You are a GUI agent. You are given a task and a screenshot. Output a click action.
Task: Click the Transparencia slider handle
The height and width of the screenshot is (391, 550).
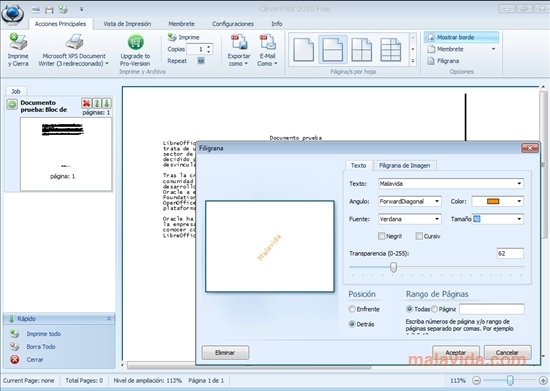pyautogui.click(x=394, y=267)
